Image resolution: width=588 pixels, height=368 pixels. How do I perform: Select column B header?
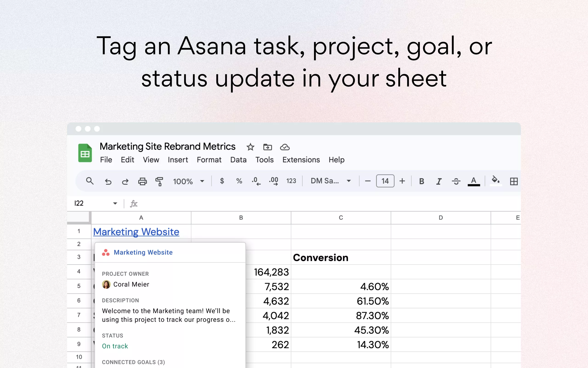click(241, 218)
